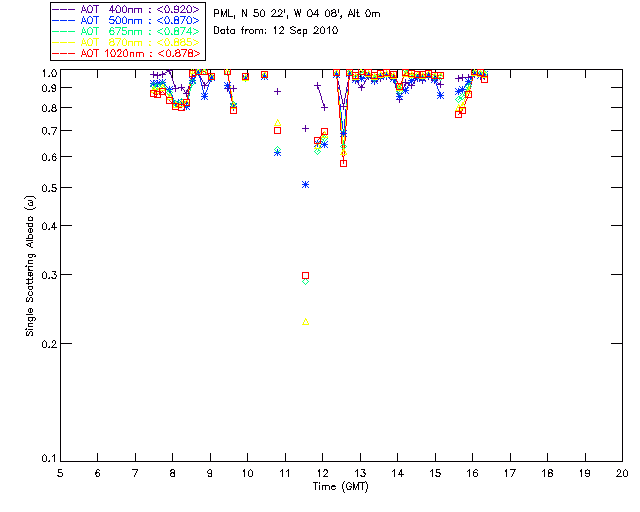
Task: Click the blue asterisk data point near 0.5
Action: point(306,184)
